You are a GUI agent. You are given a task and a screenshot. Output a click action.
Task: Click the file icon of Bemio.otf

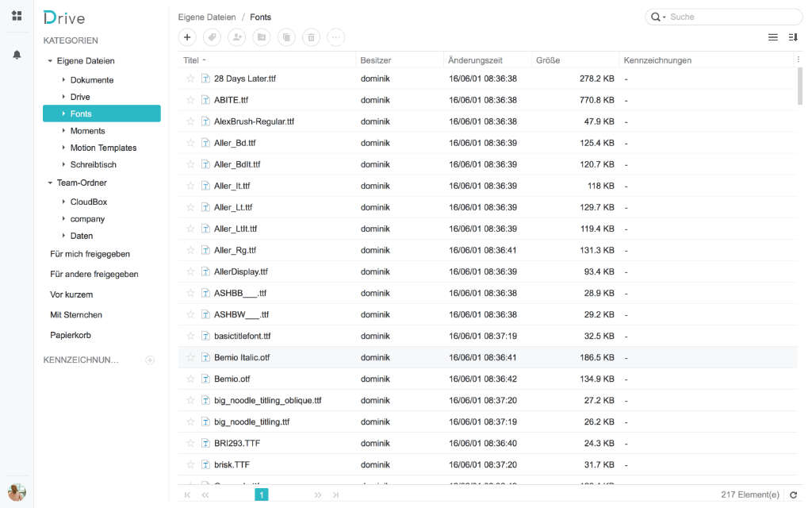[205, 379]
